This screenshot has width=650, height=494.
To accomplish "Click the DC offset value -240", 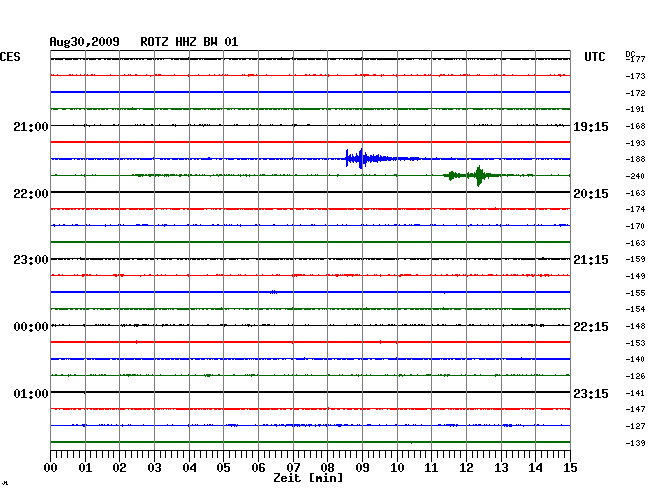I will [x=635, y=177].
